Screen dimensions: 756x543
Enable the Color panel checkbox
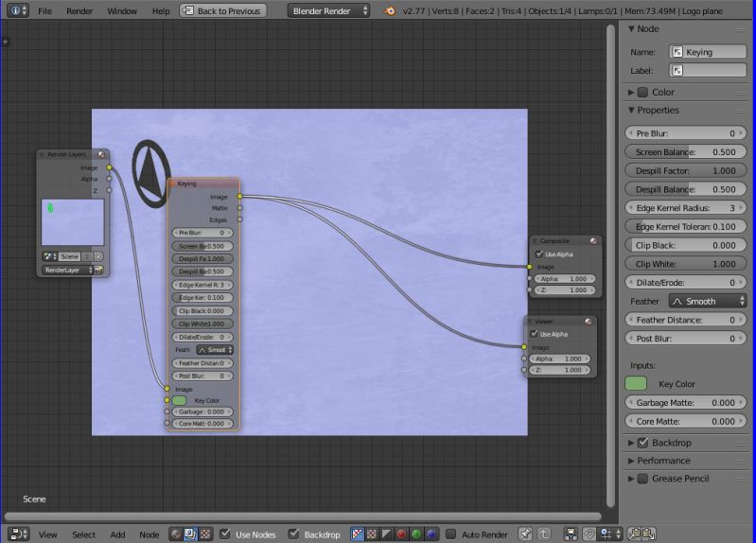point(642,92)
